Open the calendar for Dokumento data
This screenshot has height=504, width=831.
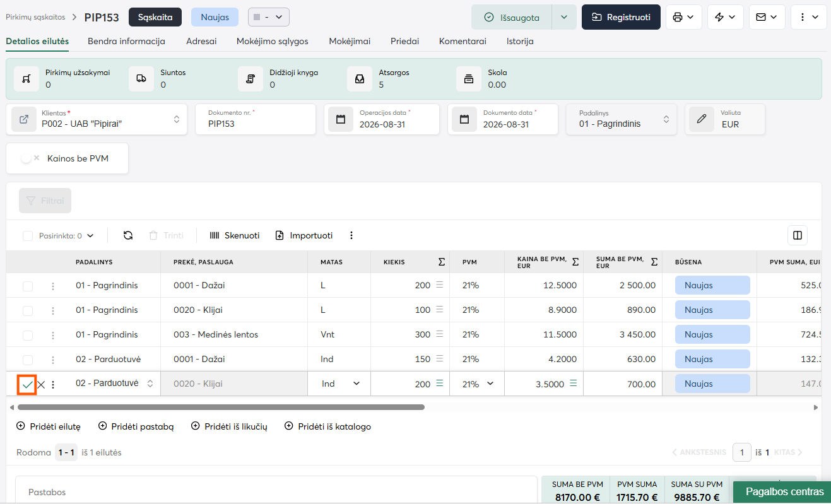coord(464,119)
